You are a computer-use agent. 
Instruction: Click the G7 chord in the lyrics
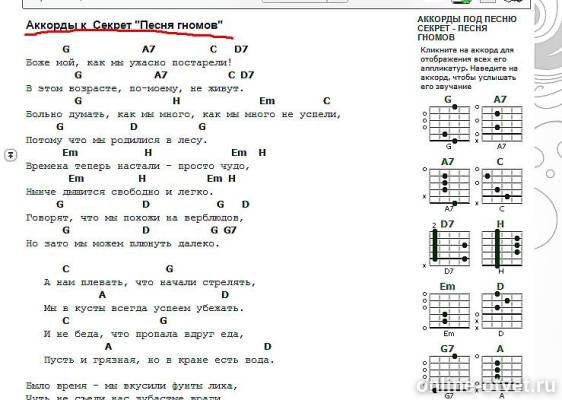230,230
